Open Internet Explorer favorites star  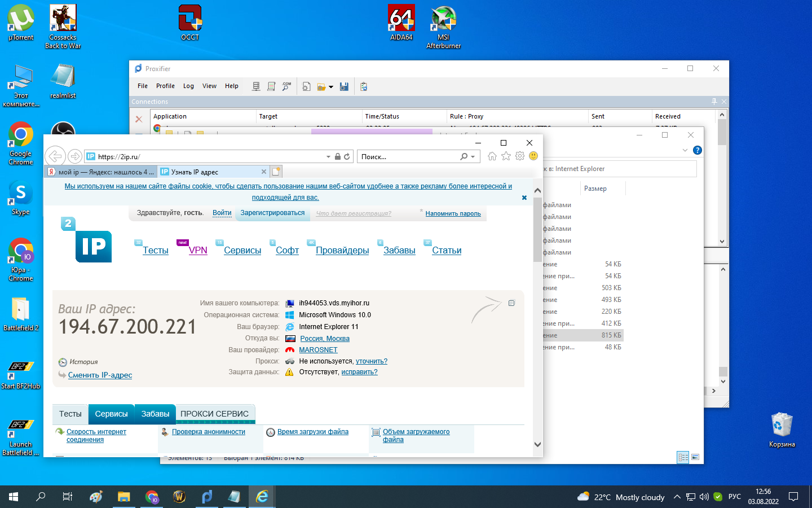pos(506,156)
